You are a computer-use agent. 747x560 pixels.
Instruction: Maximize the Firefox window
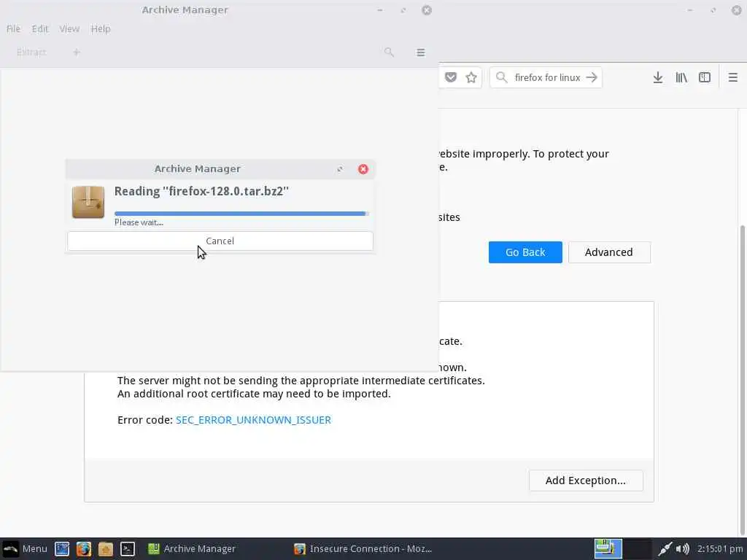(713, 10)
